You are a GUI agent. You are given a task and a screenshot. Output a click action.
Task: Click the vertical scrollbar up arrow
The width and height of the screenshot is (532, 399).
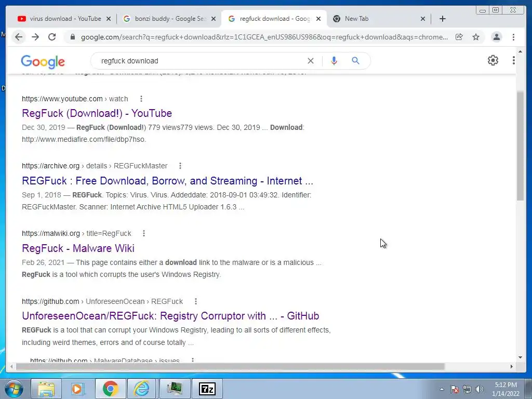pos(521,51)
